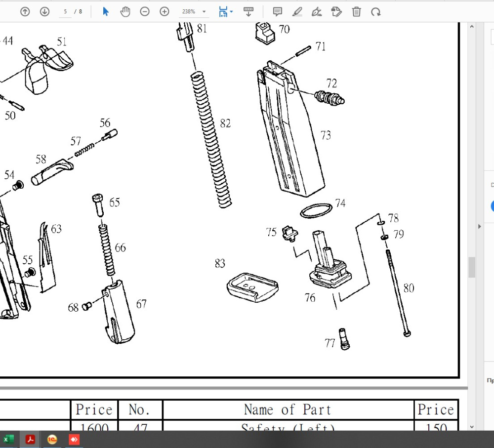Expand the right side panel arrow
The image size is (494, 448).
click(480, 226)
